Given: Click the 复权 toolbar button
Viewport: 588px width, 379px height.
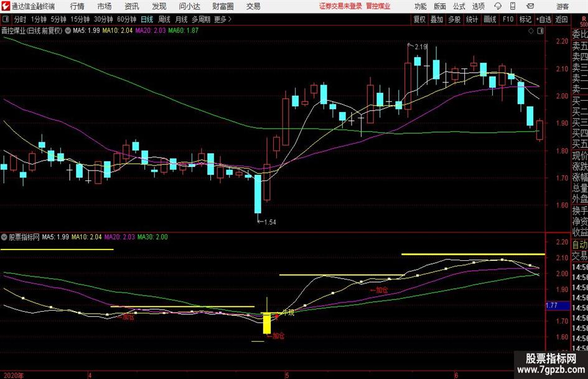Looking at the screenshot, I should [x=419, y=19].
